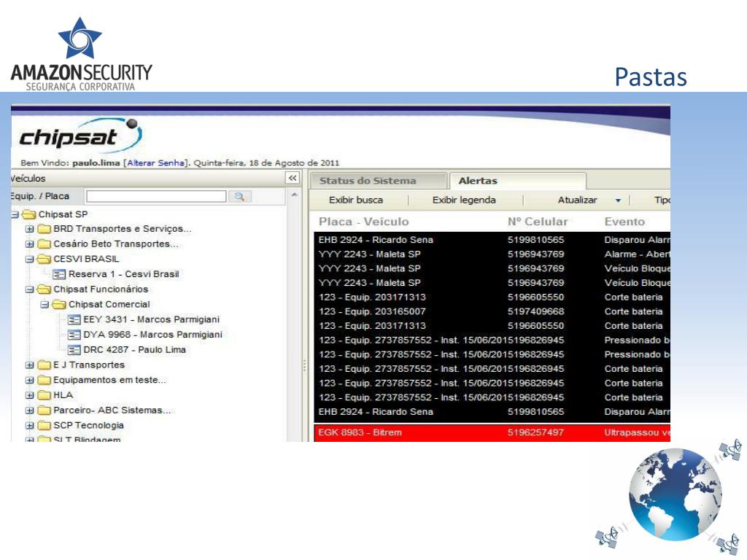Open the Alterar Senha link
The width and height of the screenshot is (747, 560).
tap(156, 163)
